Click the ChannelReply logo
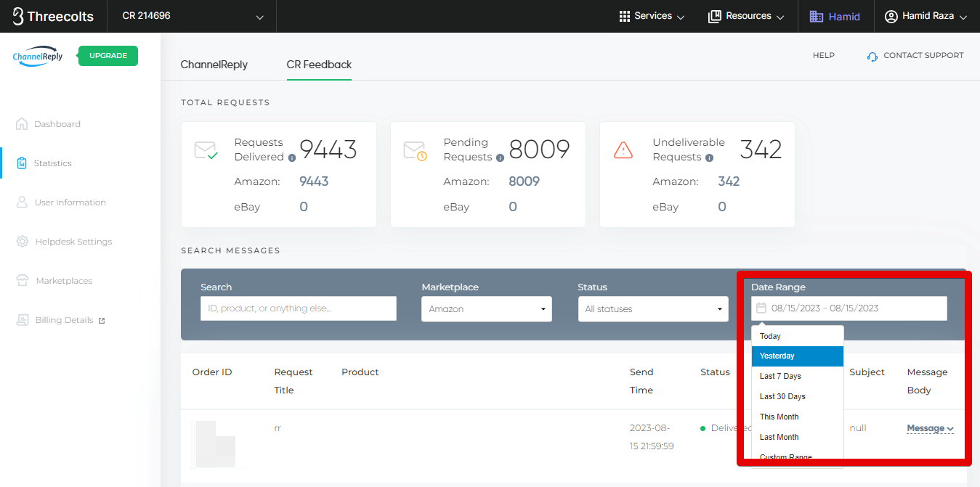 [x=38, y=57]
